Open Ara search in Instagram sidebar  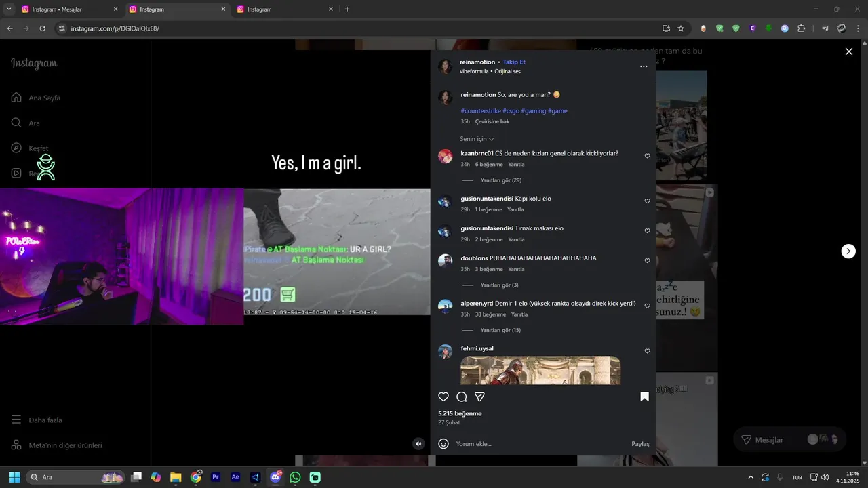26,123
